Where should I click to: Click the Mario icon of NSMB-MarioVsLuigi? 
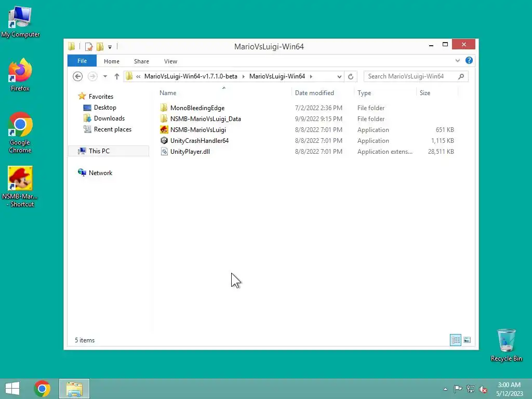(x=164, y=129)
